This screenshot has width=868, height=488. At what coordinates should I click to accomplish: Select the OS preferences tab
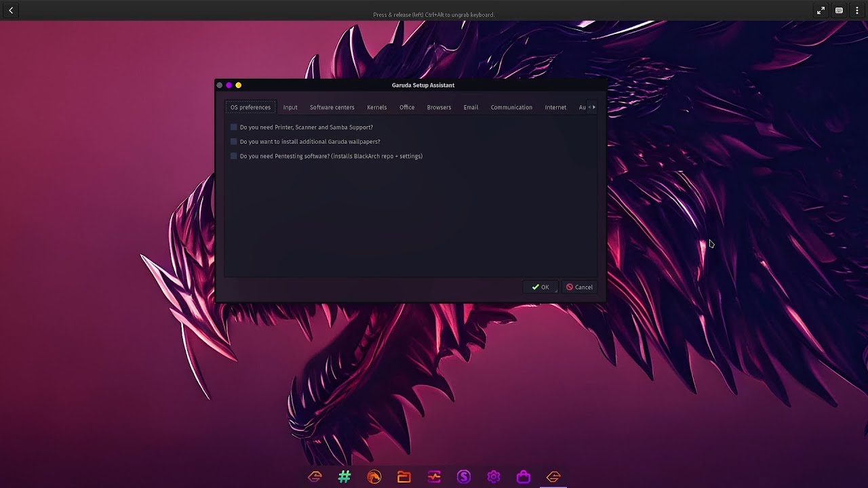[250, 107]
